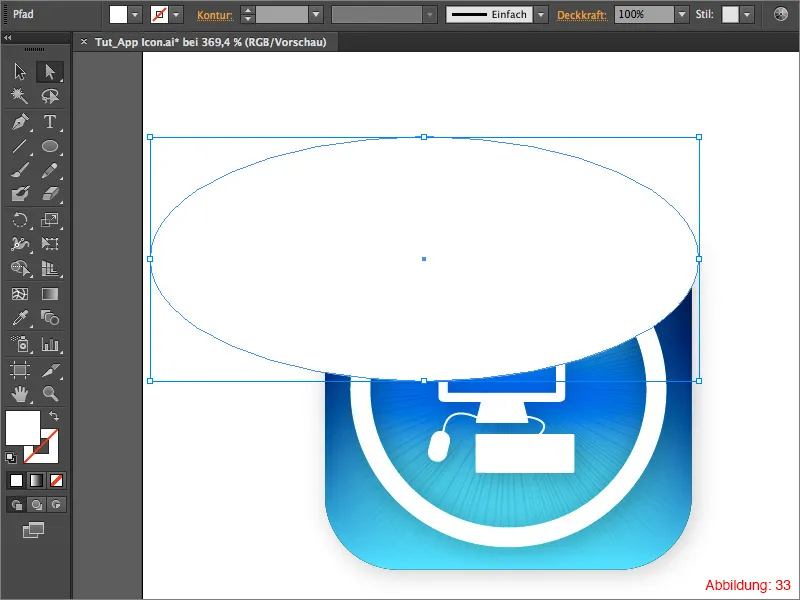Select the Hand tool
This screenshot has height=600, width=800.
(20, 393)
